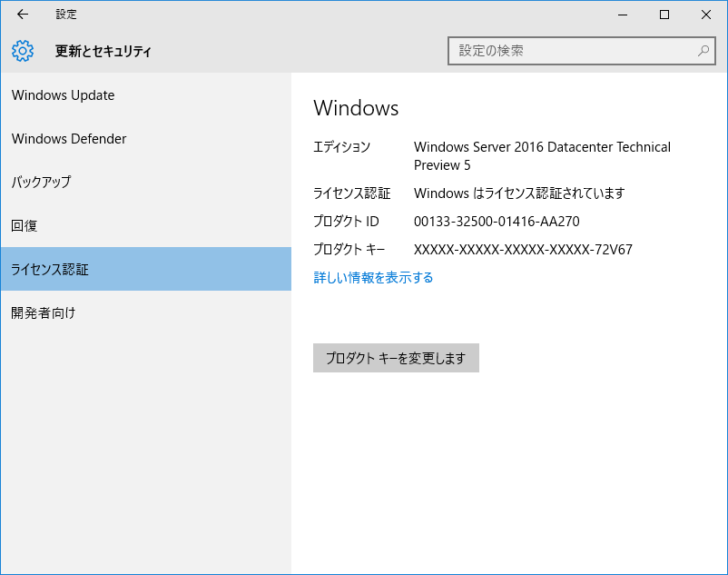Click the back arrow icon
Image resolution: width=728 pixels, height=575 pixels.
(23, 15)
